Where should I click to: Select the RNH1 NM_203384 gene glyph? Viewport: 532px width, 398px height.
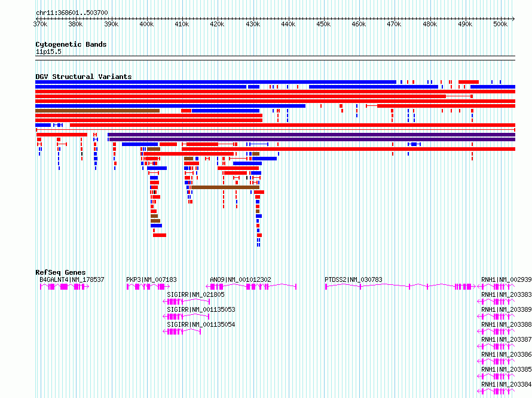(x=496, y=391)
